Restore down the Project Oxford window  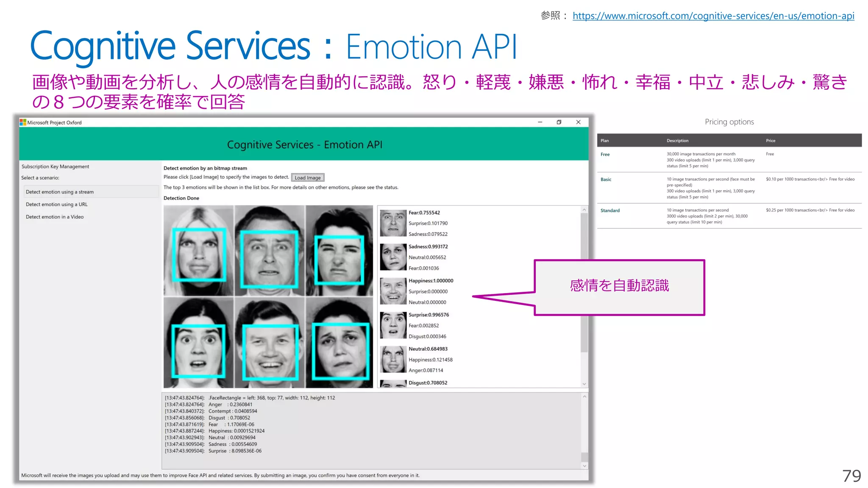click(559, 122)
